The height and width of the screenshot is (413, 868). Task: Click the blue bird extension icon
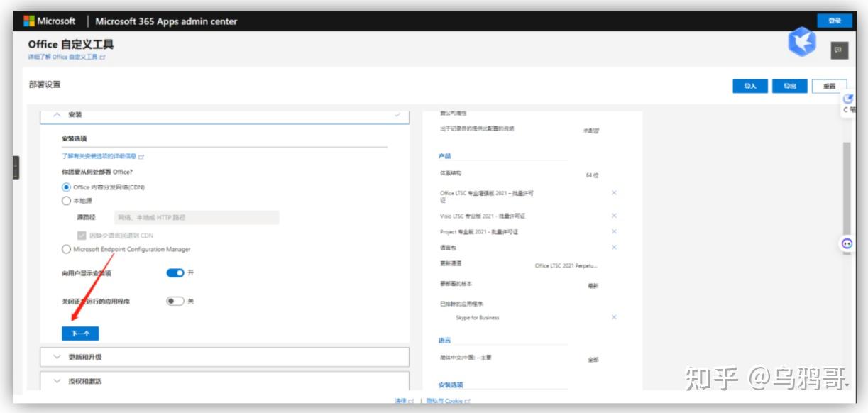[802, 43]
